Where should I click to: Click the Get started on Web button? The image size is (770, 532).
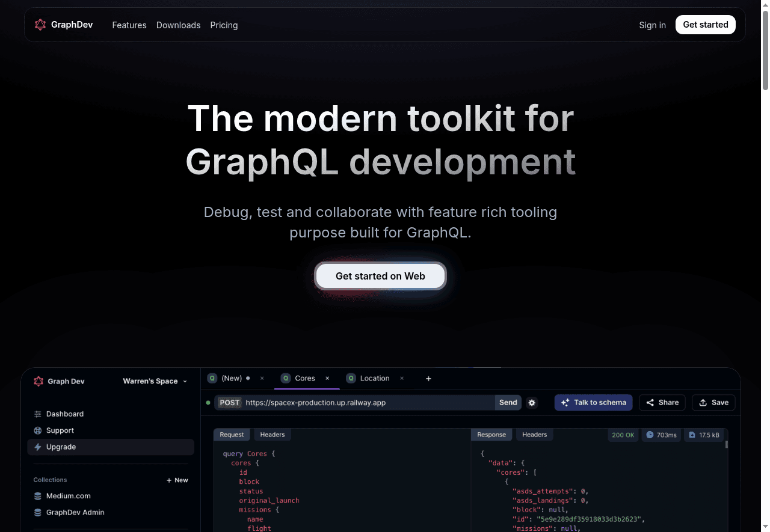(x=380, y=276)
